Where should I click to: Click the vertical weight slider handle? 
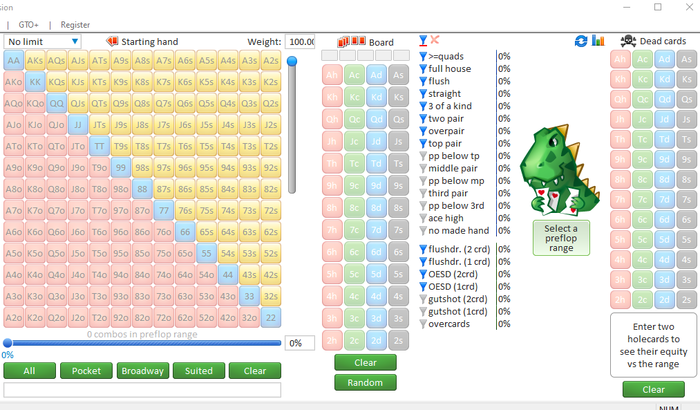[292, 61]
